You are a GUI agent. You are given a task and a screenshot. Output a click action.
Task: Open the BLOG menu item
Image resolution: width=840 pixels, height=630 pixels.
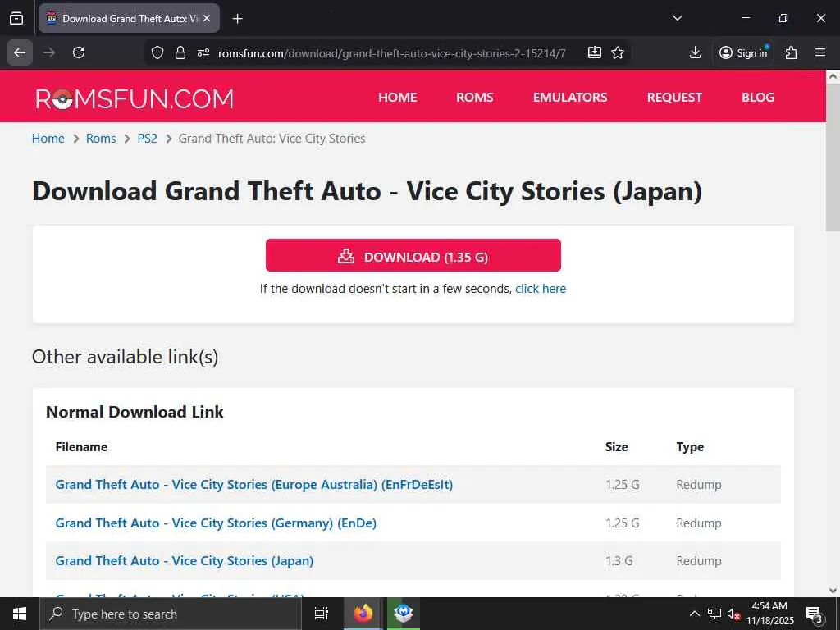tap(758, 97)
